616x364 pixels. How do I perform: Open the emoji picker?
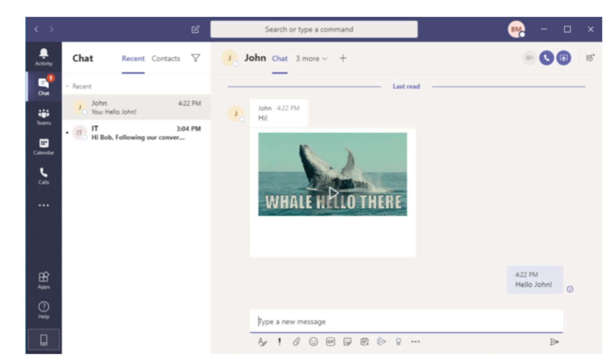click(313, 342)
